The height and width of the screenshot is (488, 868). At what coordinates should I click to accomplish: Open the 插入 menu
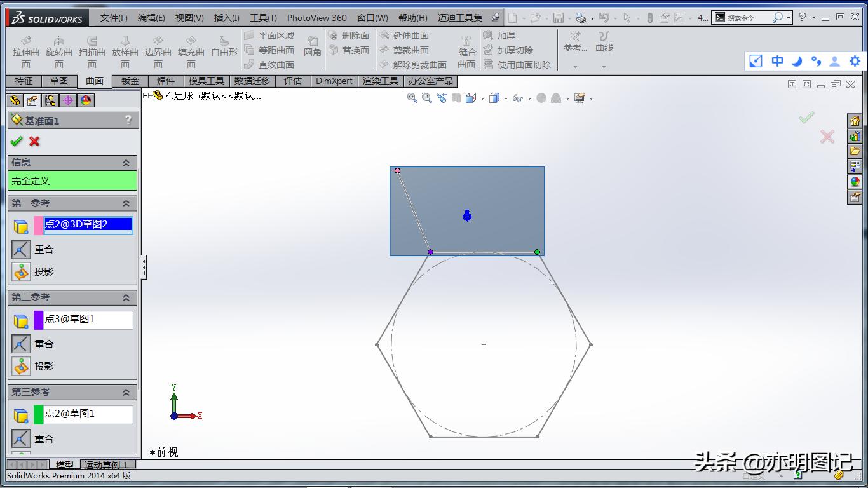tap(226, 18)
